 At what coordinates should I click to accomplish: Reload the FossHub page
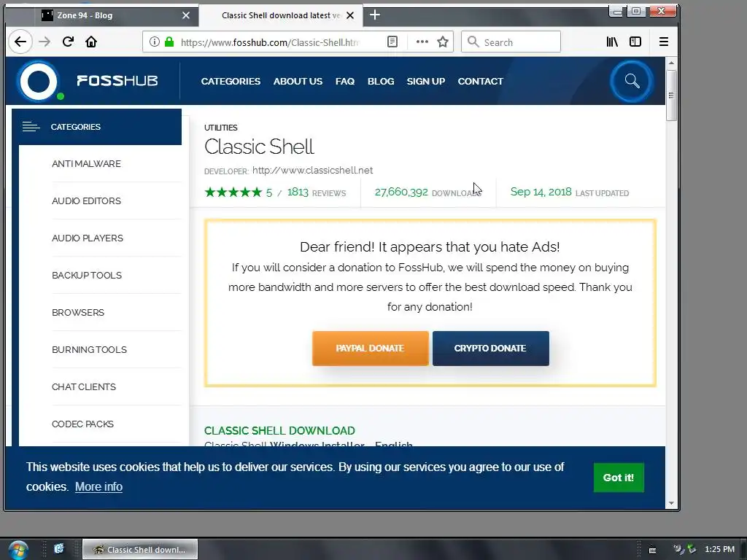(68, 42)
